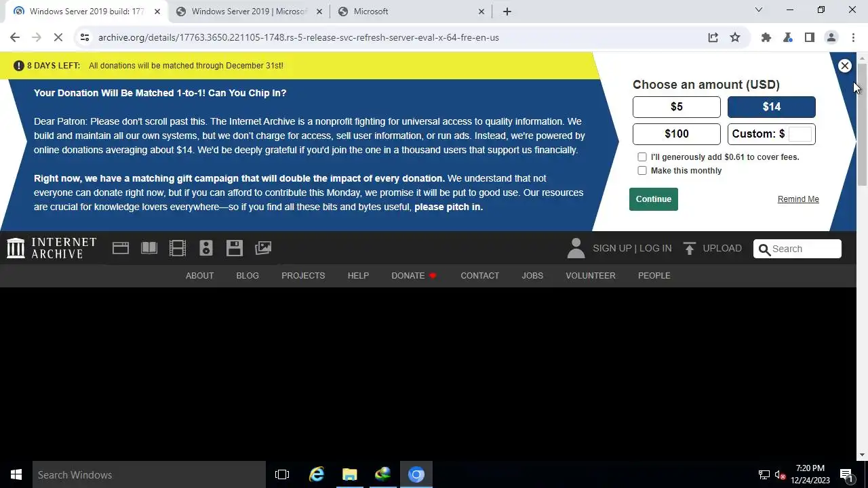Click the Internet Archive logo
This screenshot has width=868, height=488.
tap(52, 248)
